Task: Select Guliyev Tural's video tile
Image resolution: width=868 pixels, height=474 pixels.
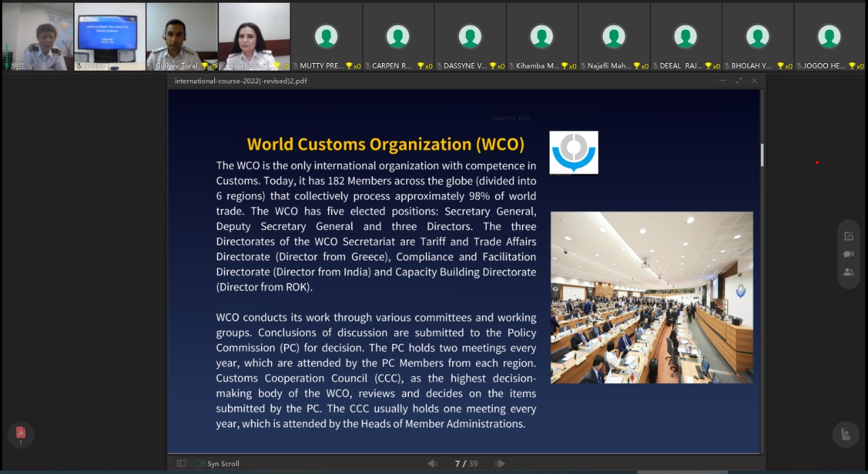Action: coord(182,37)
